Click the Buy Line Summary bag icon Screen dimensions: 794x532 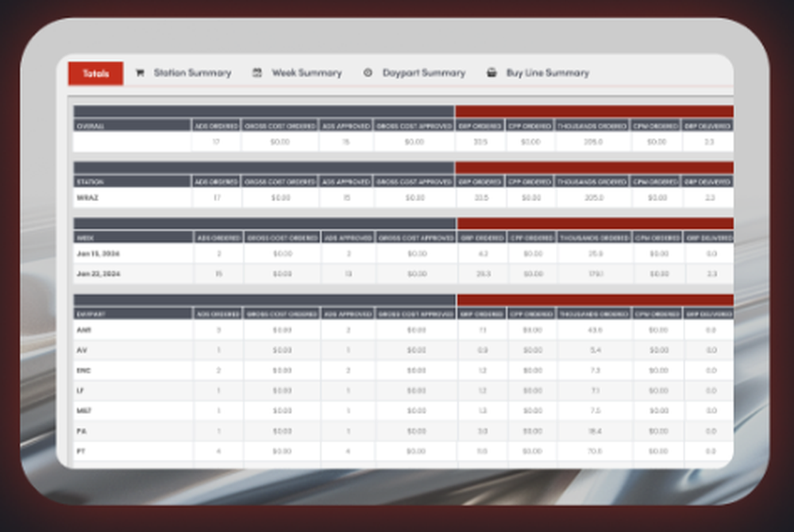pos(490,72)
